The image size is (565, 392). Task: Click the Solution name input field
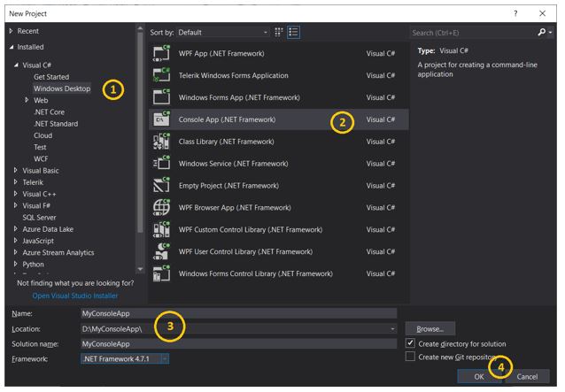(238, 343)
